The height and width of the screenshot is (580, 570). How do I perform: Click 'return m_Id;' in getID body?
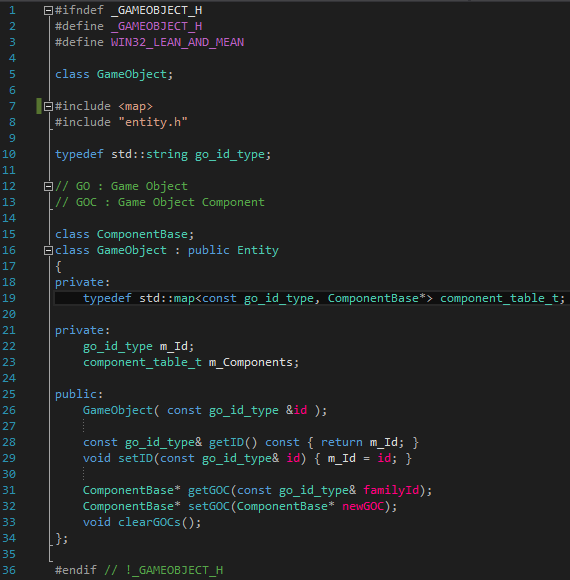(362, 442)
